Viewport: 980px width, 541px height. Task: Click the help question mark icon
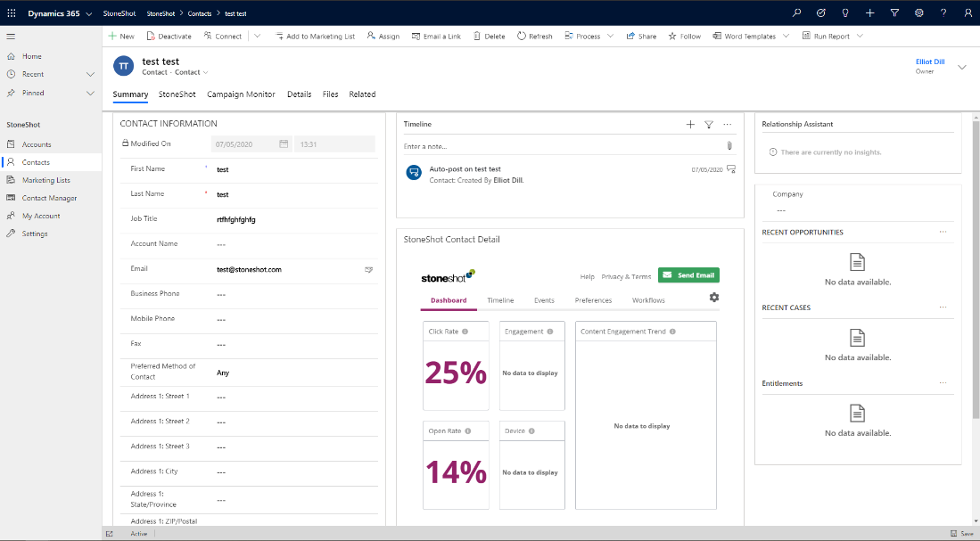[x=943, y=13]
